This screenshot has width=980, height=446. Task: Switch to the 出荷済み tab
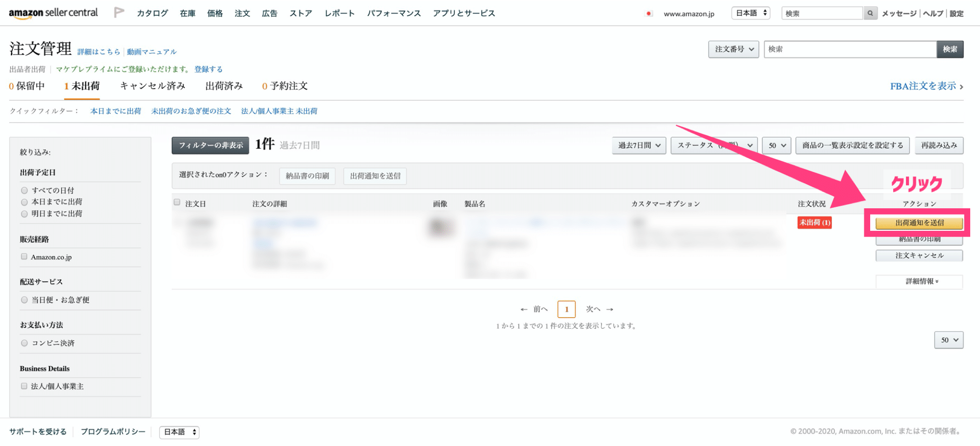point(224,86)
